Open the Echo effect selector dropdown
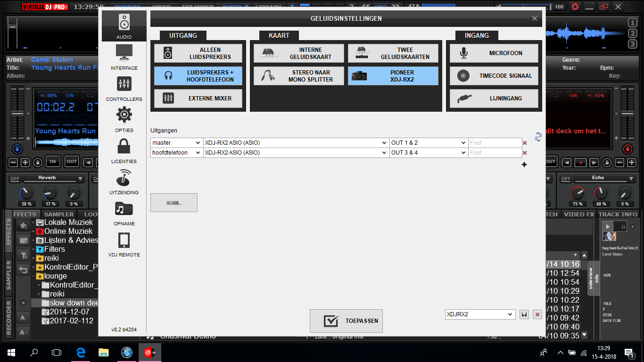The width and height of the screenshot is (644, 362). pos(605,178)
